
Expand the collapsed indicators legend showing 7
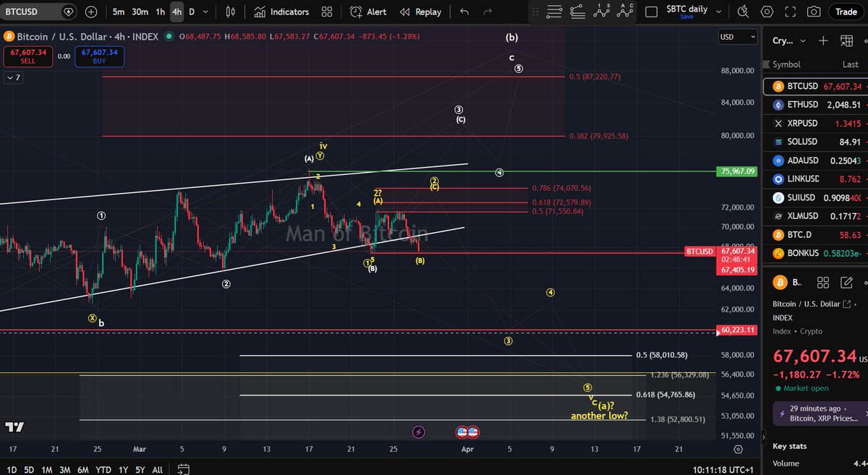point(14,77)
